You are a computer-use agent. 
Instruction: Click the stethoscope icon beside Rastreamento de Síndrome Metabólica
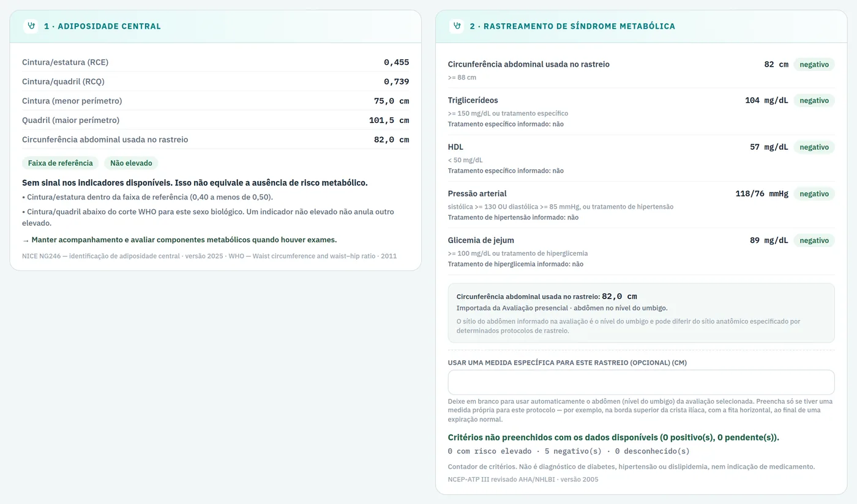[456, 26]
